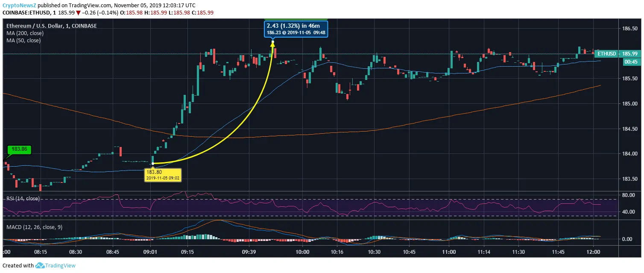This screenshot has height=273, width=644.
Task: Click the 185.50 price axis value
Action: (x=630, y=79)
